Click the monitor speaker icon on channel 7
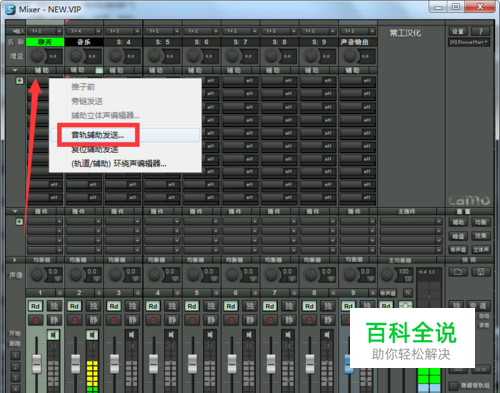This screenshot has width=500, height=393. [288, 335]
